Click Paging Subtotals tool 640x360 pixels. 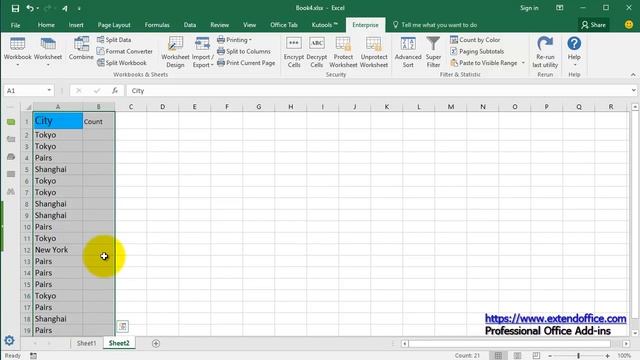click(477, 51)
